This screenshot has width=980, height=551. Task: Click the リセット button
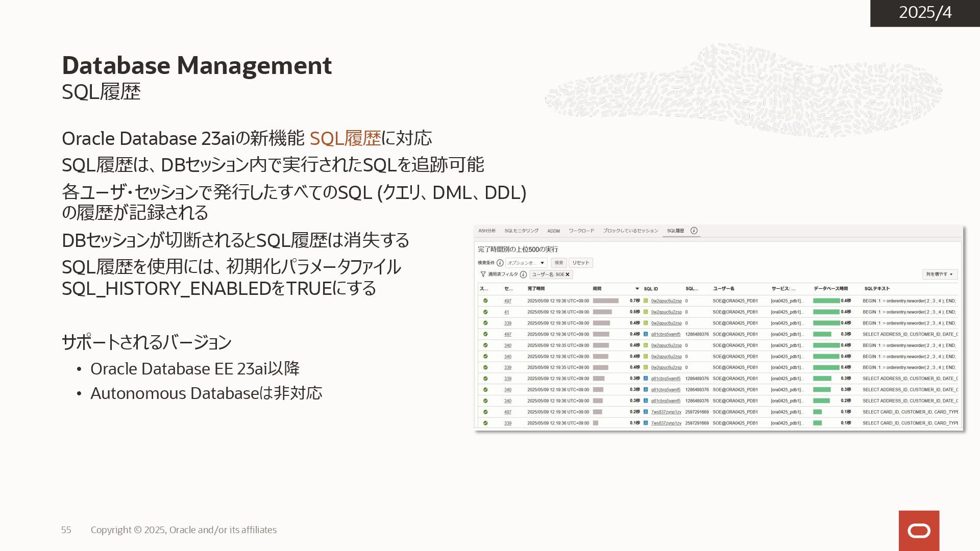click(x=580, y=263)
